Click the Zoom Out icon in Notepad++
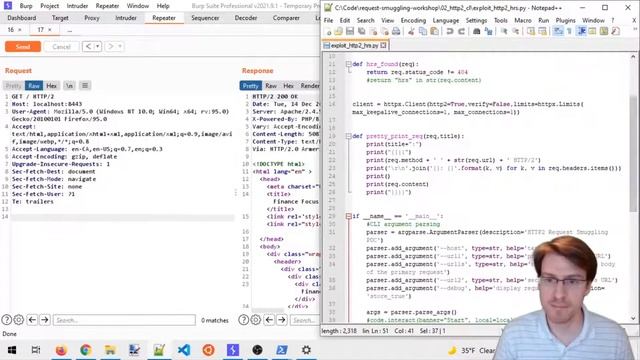This screenshot has height=360, width=640. 516,31
